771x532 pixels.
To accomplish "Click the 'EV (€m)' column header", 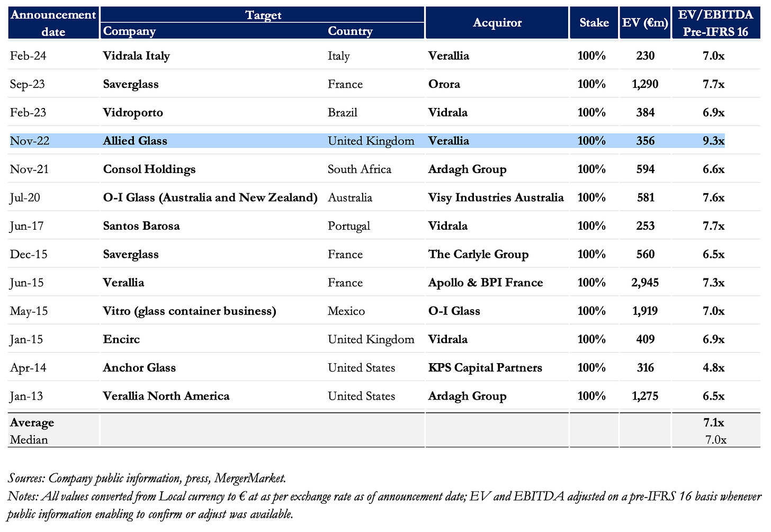I will click(645, 23).
